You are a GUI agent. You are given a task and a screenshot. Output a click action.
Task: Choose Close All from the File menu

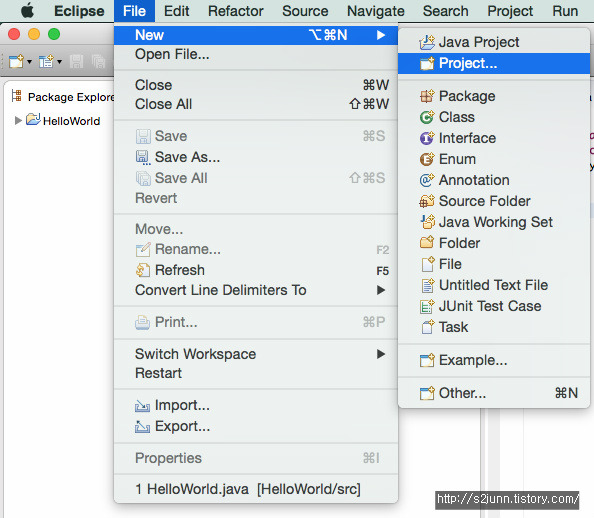pos(256,104)
